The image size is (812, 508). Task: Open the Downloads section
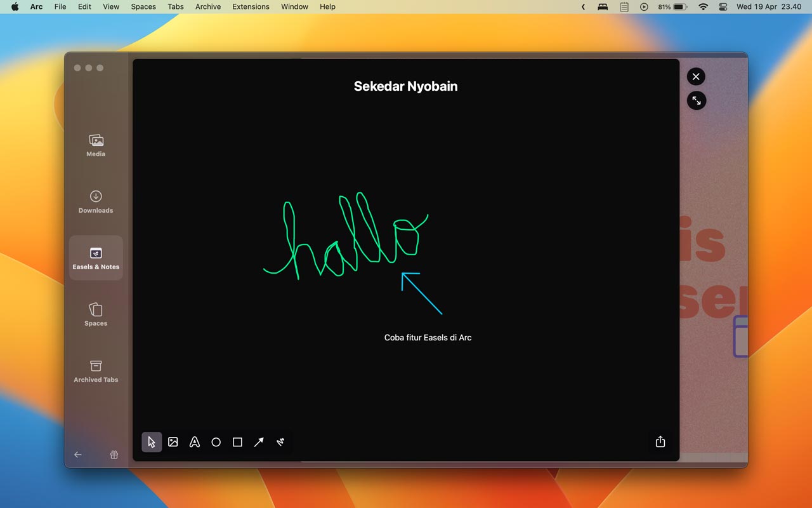[96, 202]
